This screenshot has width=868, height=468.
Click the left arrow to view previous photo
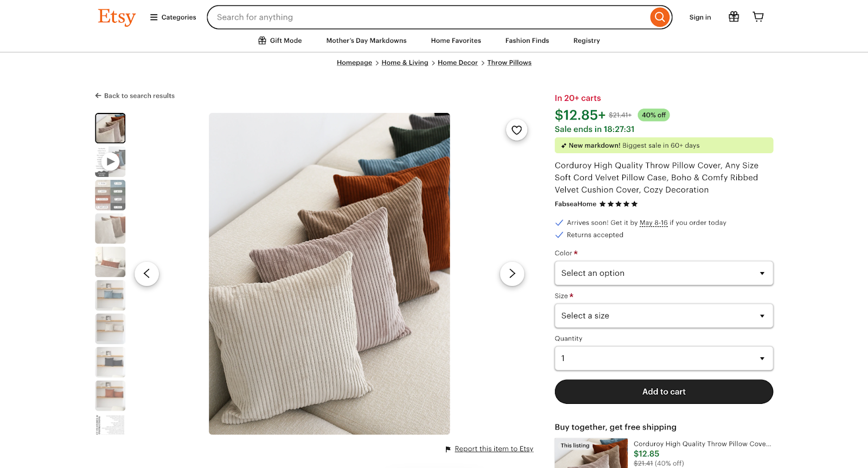(146, 274)
